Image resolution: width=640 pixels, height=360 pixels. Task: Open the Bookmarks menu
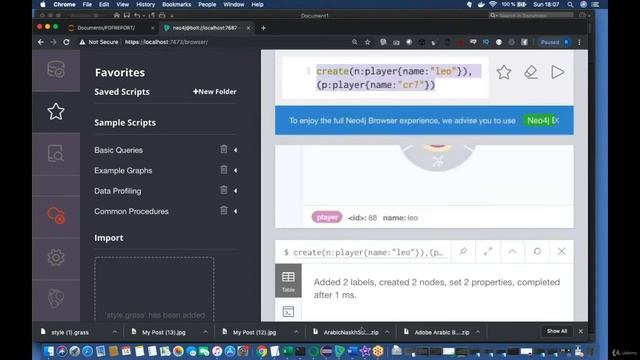coord(176,4)
